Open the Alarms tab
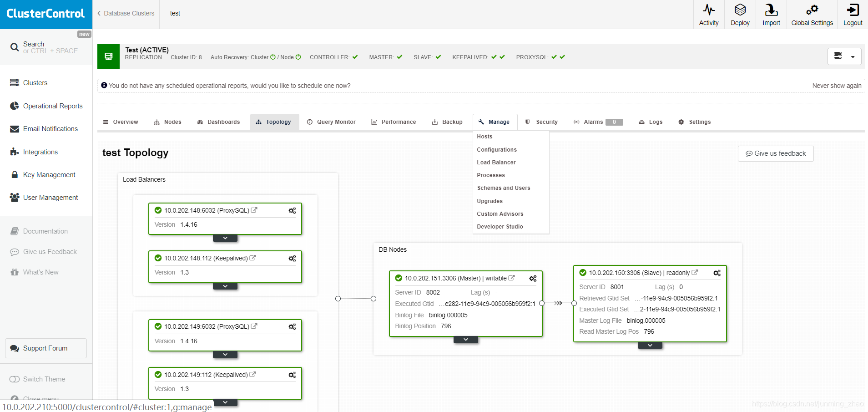Screen dimensions: 868x412 pyautogui.click(x=598, y=122)
